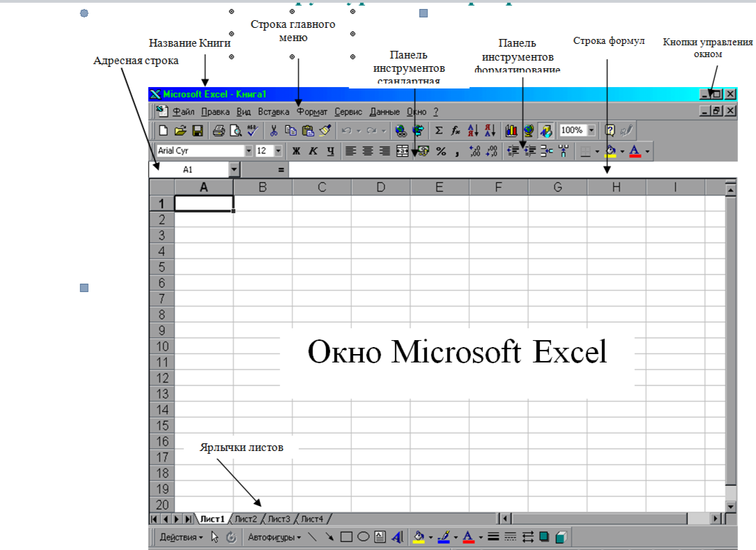
Task: Click the AutoSum sigma icon
Action: pos(439,130)
